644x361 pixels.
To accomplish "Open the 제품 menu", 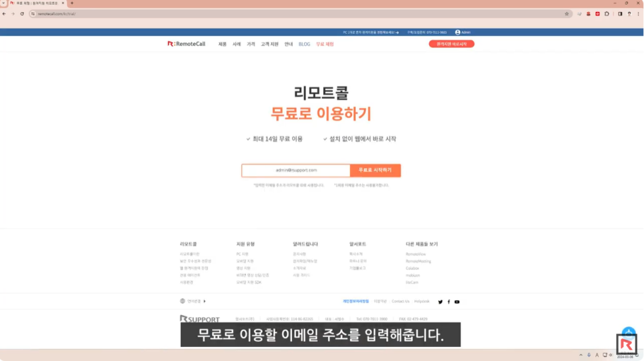I will coord(222,44).
